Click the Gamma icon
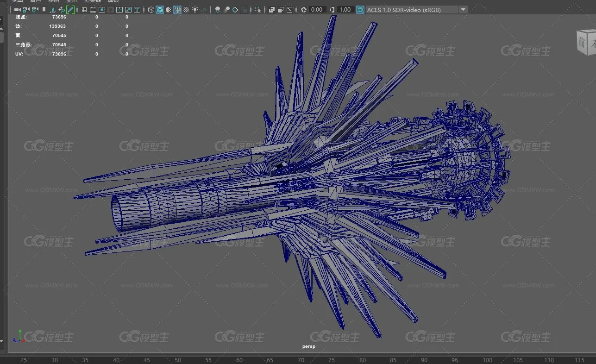Viewport: 596px width, 364px height. pos(332,9)
